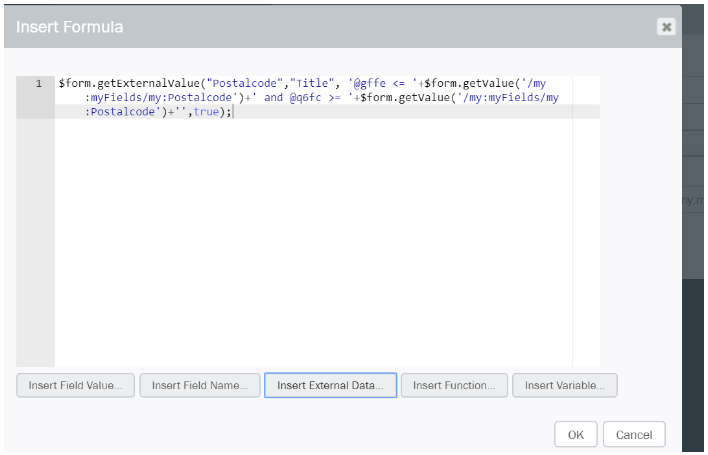The height and width of the screenshot is (455, 708).
Task: Choose the Insert Variable button
Action: 564,385
